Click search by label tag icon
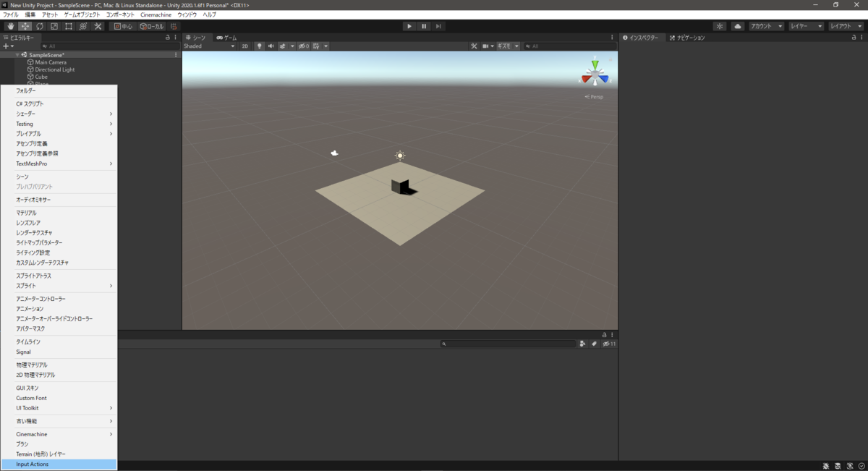The height and width of the screenshot is (471, 868). pos(594,344)
